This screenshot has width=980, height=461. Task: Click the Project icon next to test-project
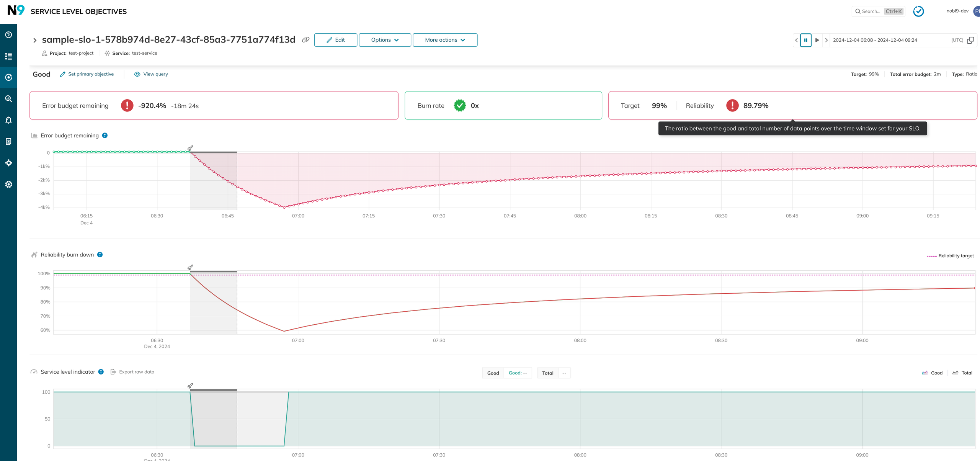pos(44,53)
